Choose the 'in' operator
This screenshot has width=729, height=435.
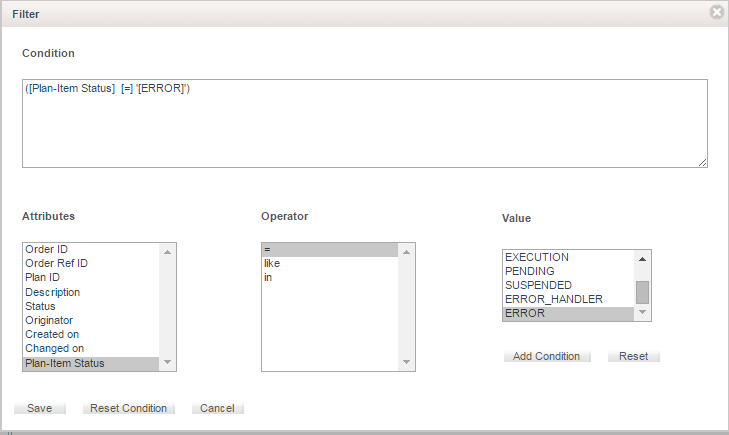(268, 277)
